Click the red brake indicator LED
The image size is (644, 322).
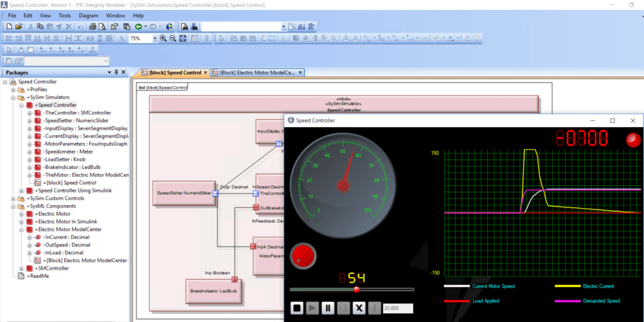633,140
